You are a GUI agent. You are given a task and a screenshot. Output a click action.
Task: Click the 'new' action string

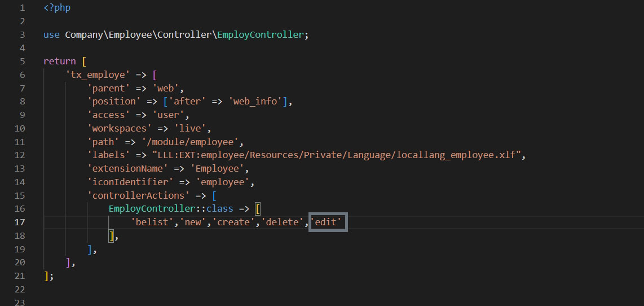click(193, 222)
